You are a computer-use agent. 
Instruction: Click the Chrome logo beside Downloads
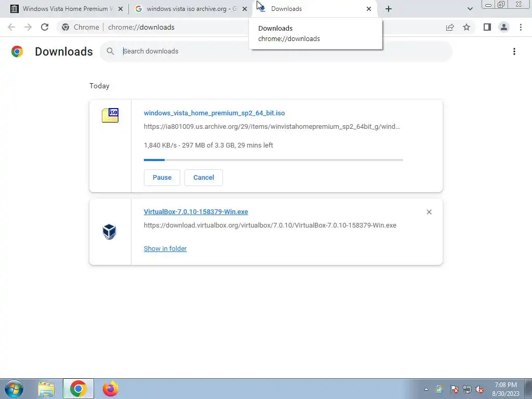[17, 51]
